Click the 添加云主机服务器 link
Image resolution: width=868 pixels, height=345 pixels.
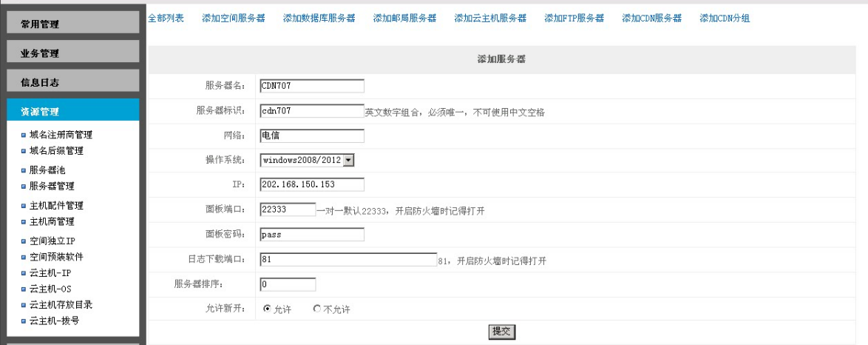(490, 19)
